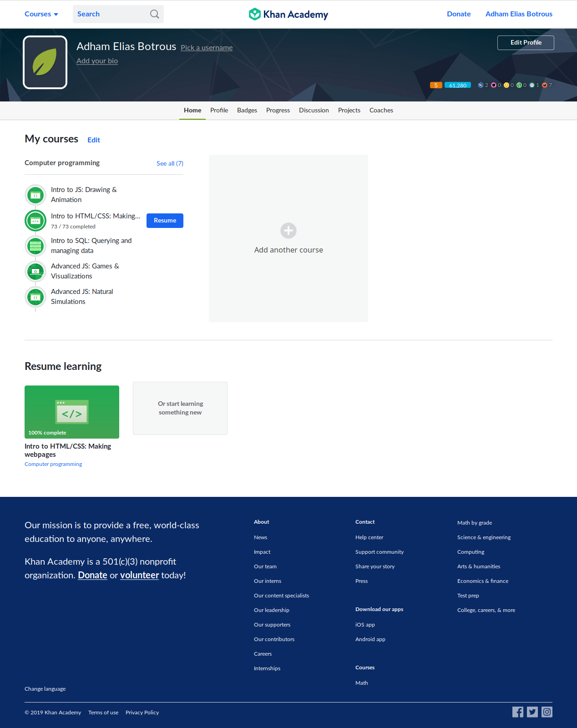Switch to the Projects tab
Viewport: 577px width, 728px height.
tap(349, 111)
